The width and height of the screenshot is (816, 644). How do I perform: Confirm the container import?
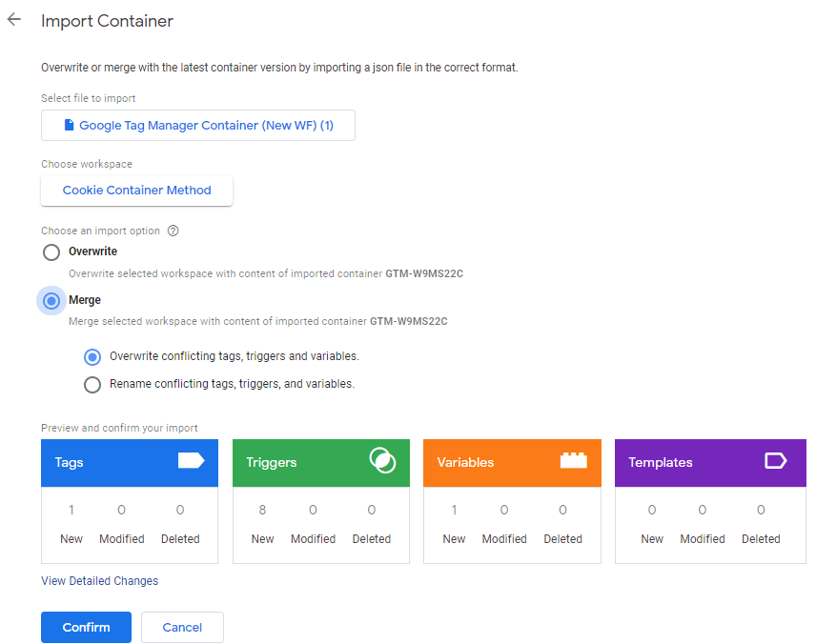click(x=86, y=627)
